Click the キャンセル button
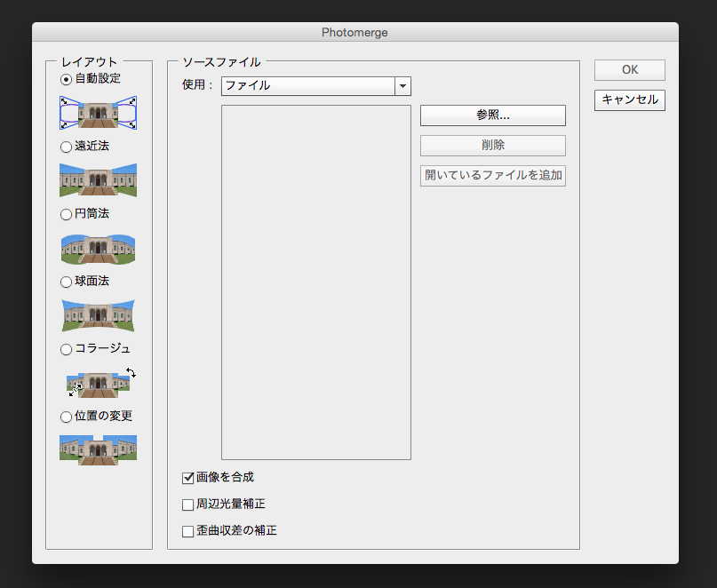Viewport: 717px width, 588px height. (630, 100)
